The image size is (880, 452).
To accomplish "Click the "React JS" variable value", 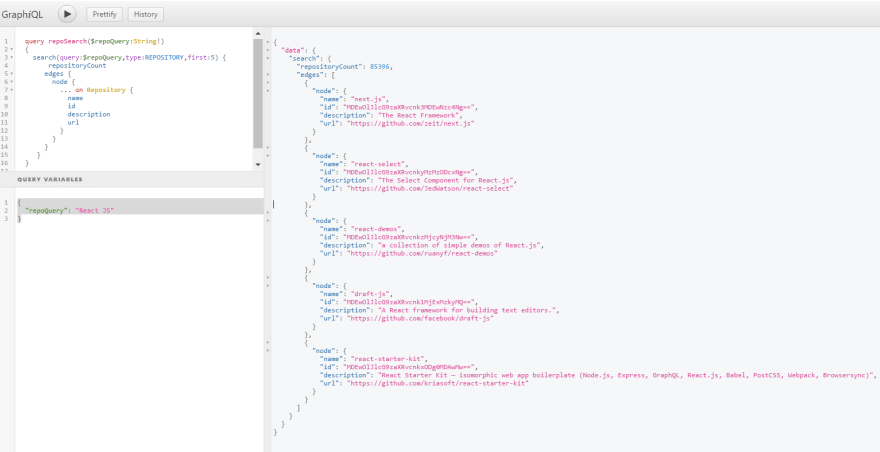I will click(94, 211).
